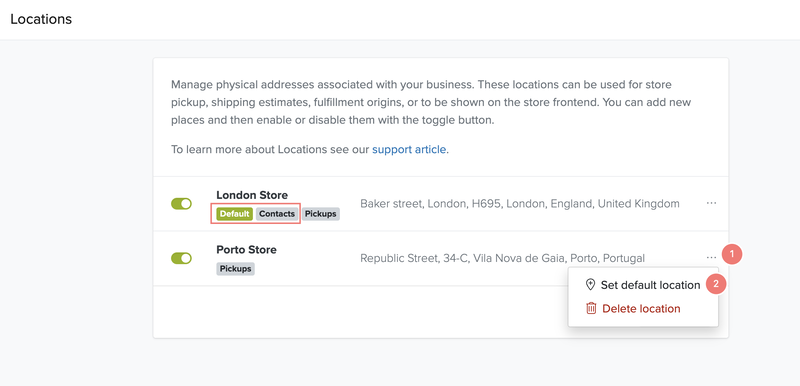Click the London Store name

[x=252, y=195]
